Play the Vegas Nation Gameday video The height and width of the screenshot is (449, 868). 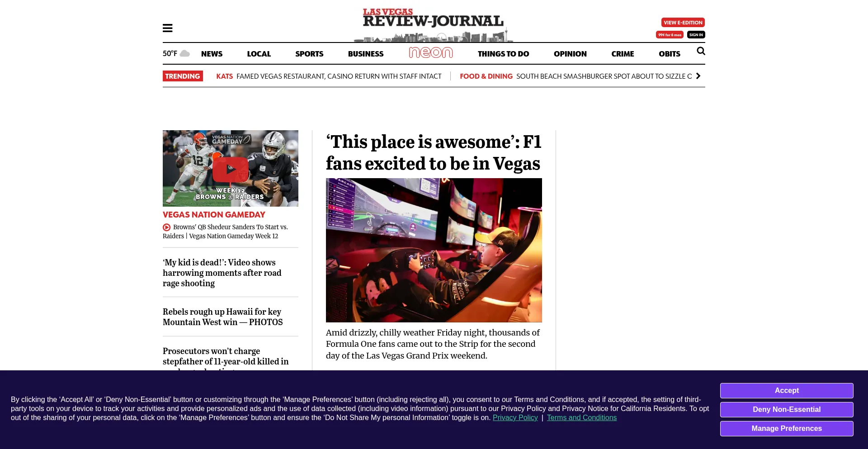click(x=231, y=169)
